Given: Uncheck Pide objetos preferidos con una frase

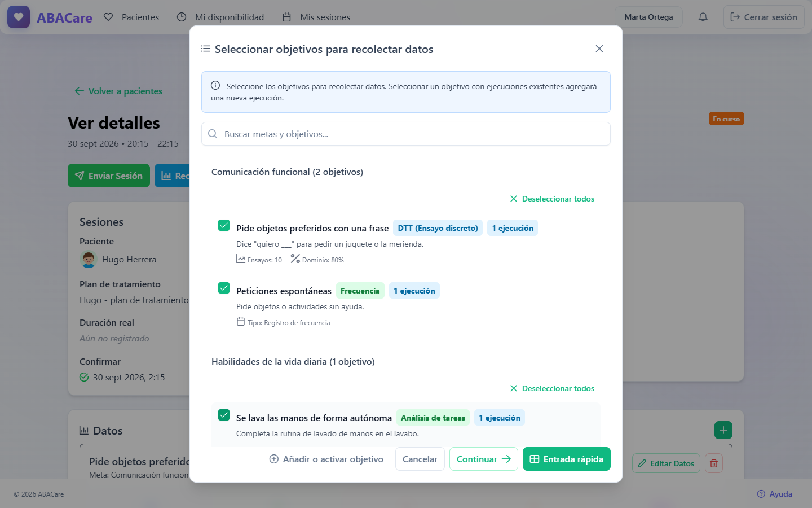Looking at the screenshot, I should click(x=224, y=225).
